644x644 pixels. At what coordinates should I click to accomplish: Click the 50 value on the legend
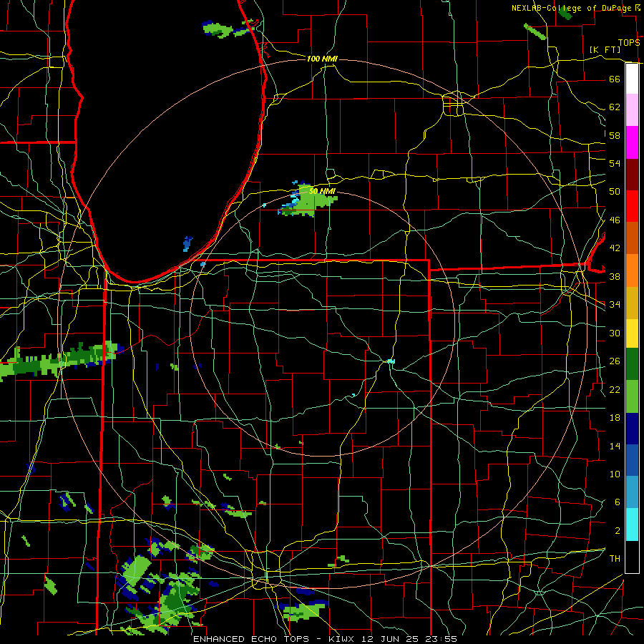coord(615,192)
